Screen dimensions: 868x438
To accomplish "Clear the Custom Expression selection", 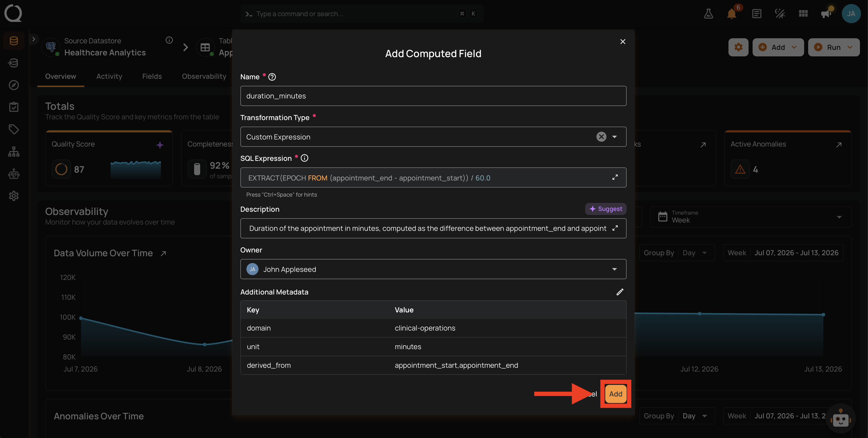I will click(601, 137).
